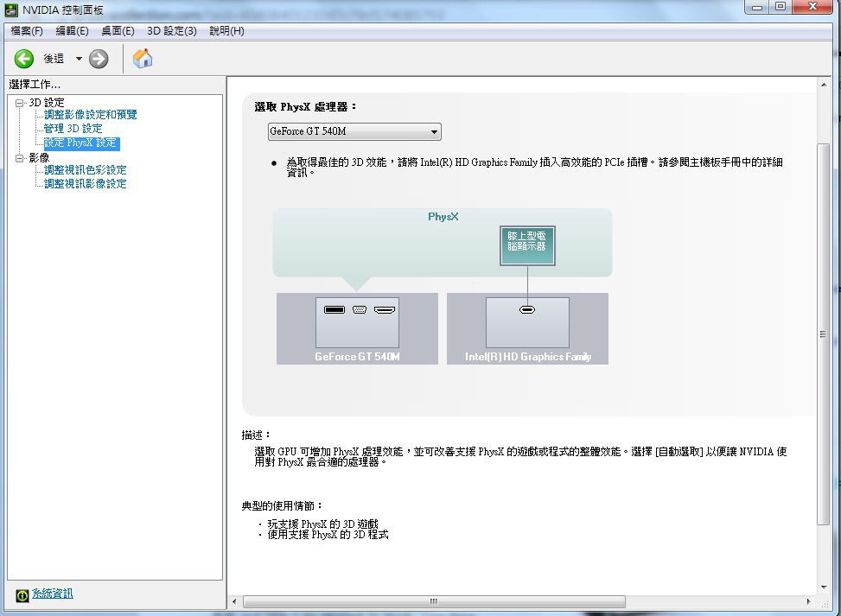
Task: Click the green back arrow icon
Action: (23, 59)
